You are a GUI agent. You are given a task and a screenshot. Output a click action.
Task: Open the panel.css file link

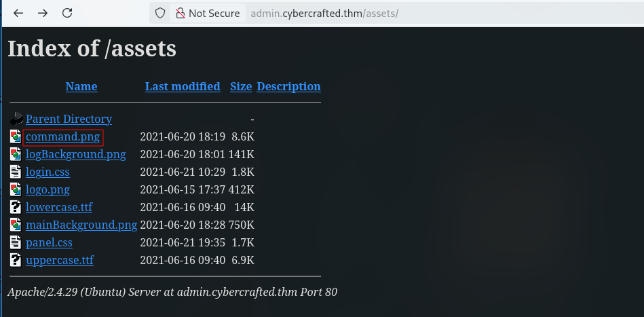pyautogui.click(x=50, y=243)
